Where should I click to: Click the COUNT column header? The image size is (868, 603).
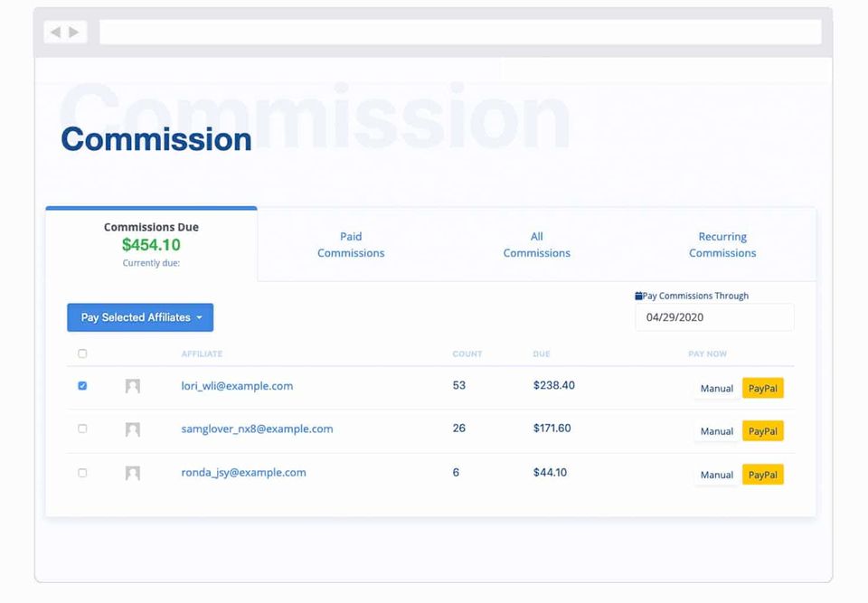coord(467,353)
